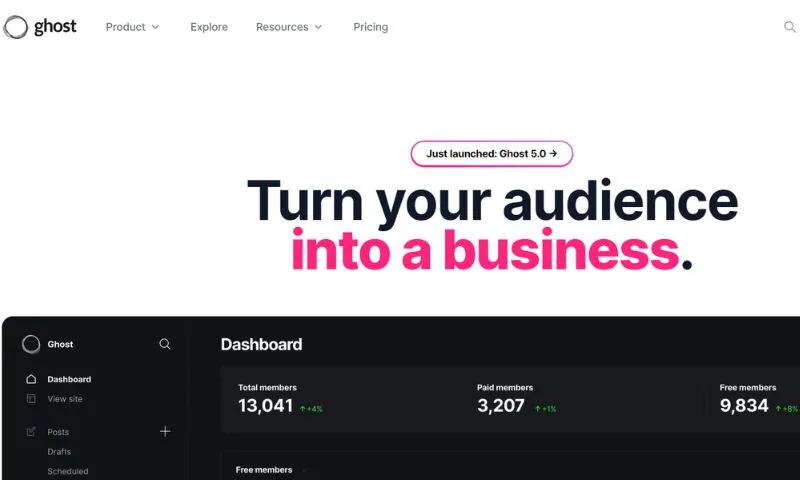Click the Ghost avatar circle in dashboard sidebar
Image resolution: width=800 pixels, height=480 pixels.
coord(31,344)
